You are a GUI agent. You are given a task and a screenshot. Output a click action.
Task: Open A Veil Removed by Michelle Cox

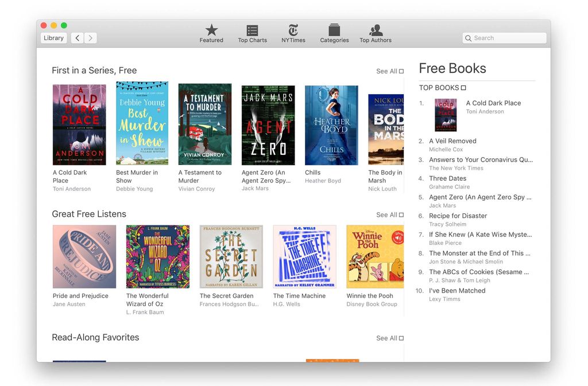452,141
